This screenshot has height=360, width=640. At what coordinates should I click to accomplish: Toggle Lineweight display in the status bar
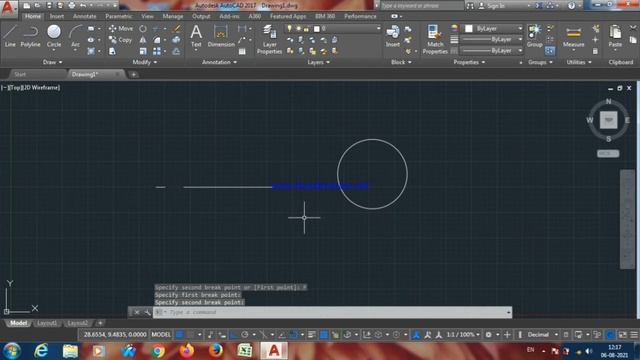(x=311, y=335)
